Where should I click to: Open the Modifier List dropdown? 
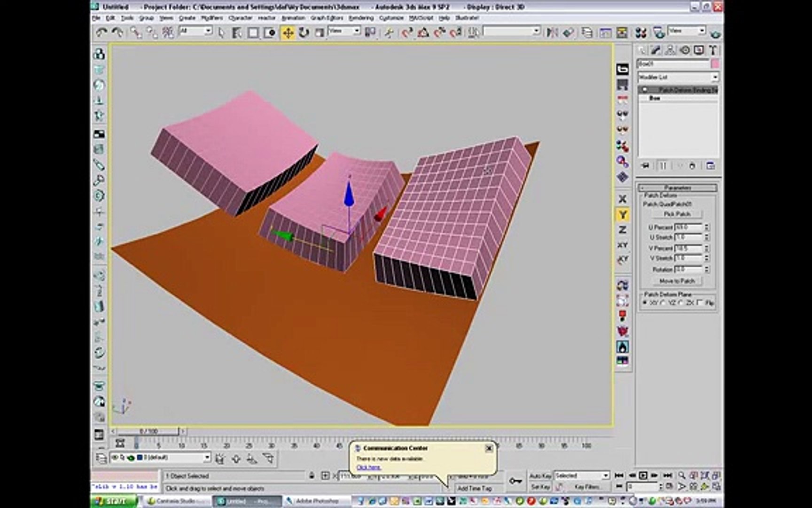(678, 77)
